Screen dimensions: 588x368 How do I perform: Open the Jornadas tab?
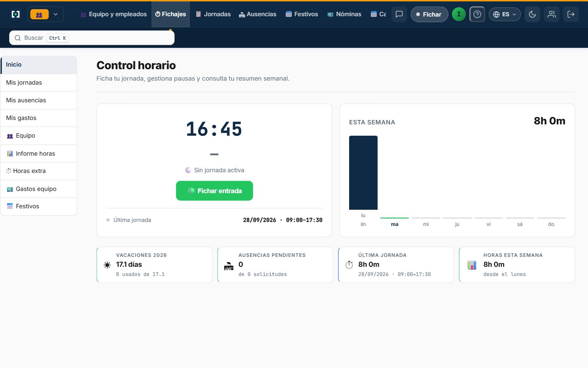tap(213, 14)
